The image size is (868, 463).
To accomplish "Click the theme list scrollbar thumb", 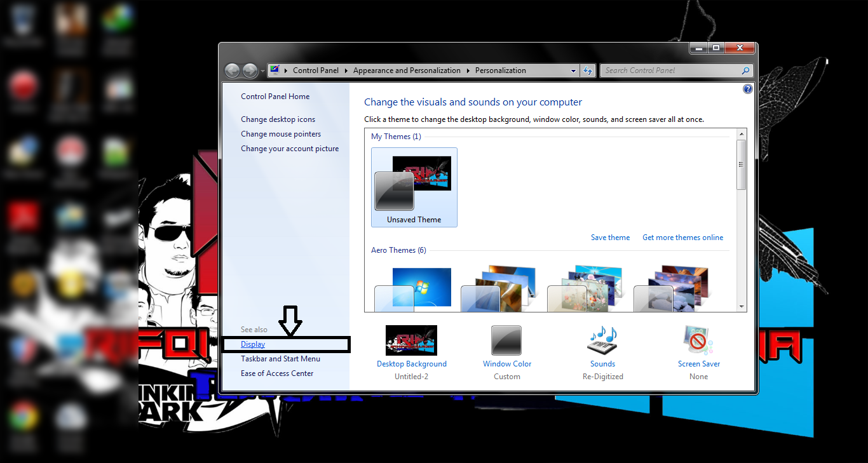I will click(742, 164).
